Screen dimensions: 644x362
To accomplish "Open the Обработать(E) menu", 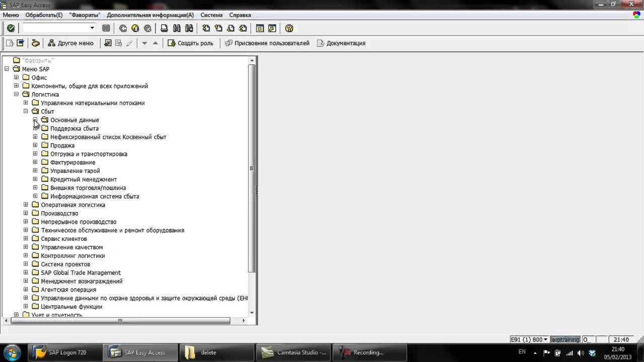I will tap(44, 15).
